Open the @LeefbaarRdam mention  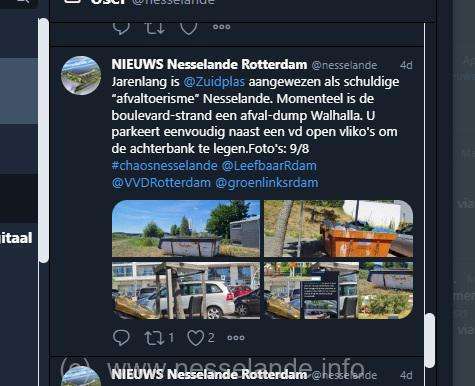pyautogui.click(x=269, y=166)
